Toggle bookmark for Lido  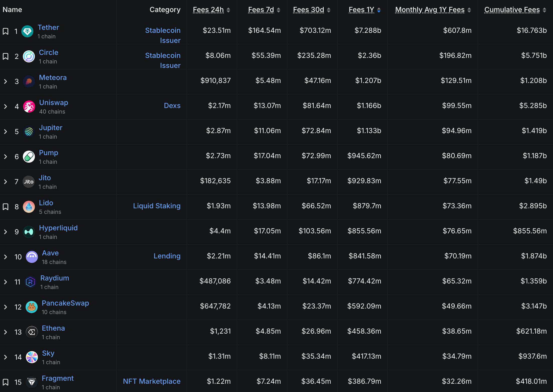click(x=6, y=207)
